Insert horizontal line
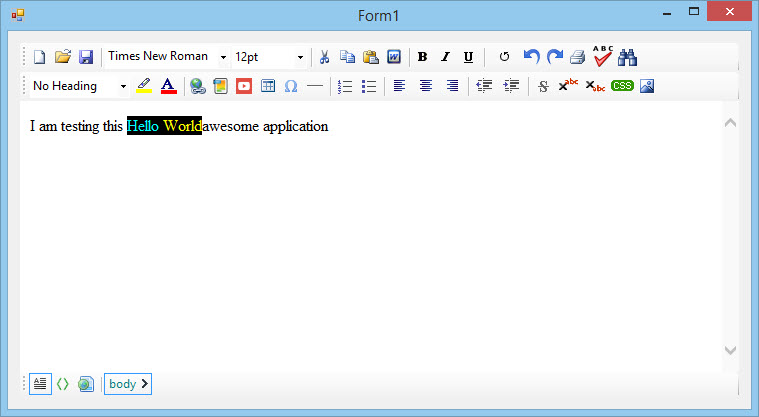Image resolution: width=759 pixels, height=417 pixels. pyautogui.click(x=315, y=86)
